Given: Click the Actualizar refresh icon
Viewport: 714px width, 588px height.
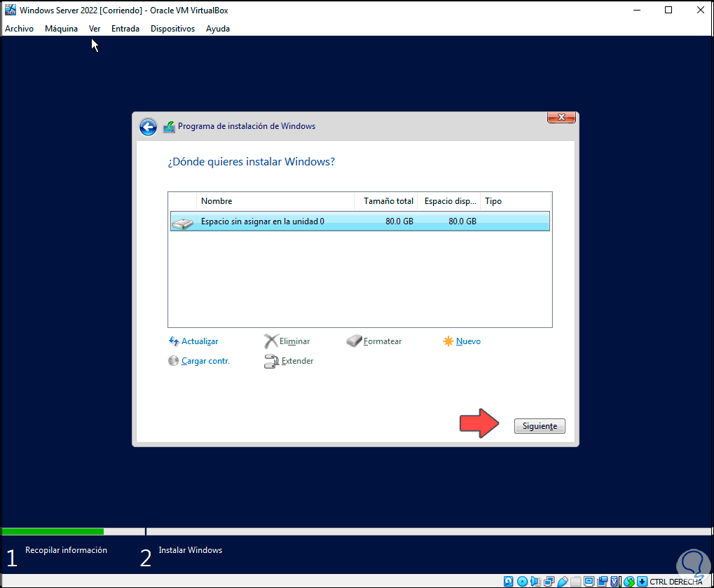Looking at the screenshot, I should (174, 341).
